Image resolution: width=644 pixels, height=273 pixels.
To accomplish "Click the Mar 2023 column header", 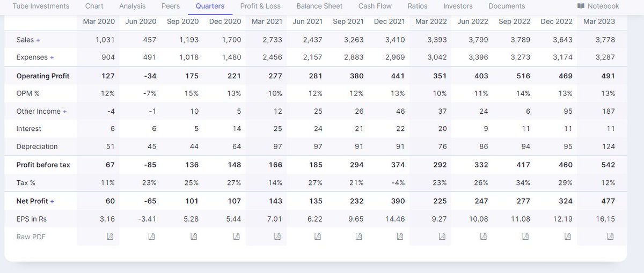I will point(599,21).
